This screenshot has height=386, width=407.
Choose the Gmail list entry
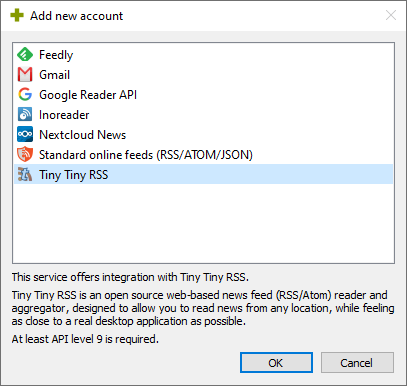(x=204, y=75)
